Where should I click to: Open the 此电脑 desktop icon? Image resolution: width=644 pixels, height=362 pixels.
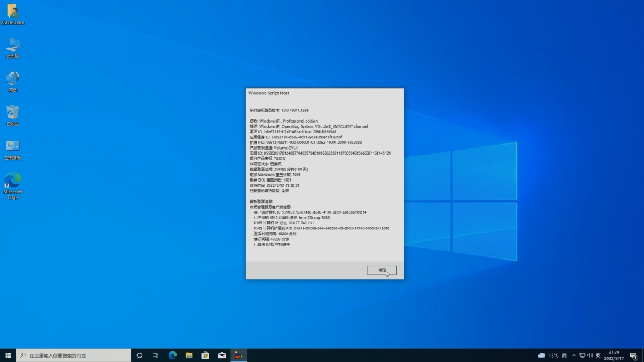(x=13, y=48)
